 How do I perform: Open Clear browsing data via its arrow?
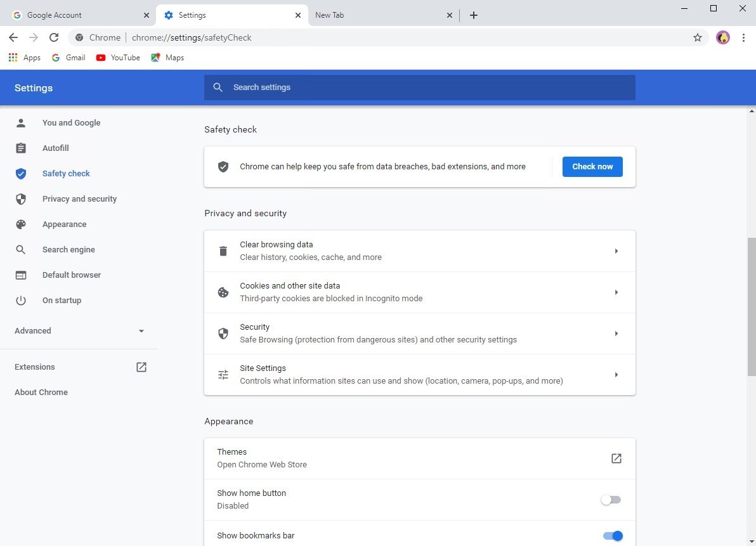click(x=616, y=251)
